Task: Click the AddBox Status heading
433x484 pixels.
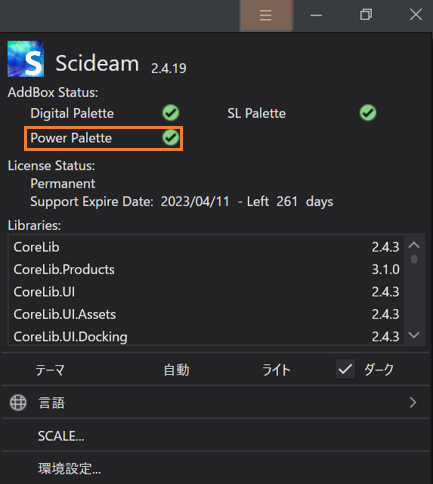Action: tap(53, 92)
